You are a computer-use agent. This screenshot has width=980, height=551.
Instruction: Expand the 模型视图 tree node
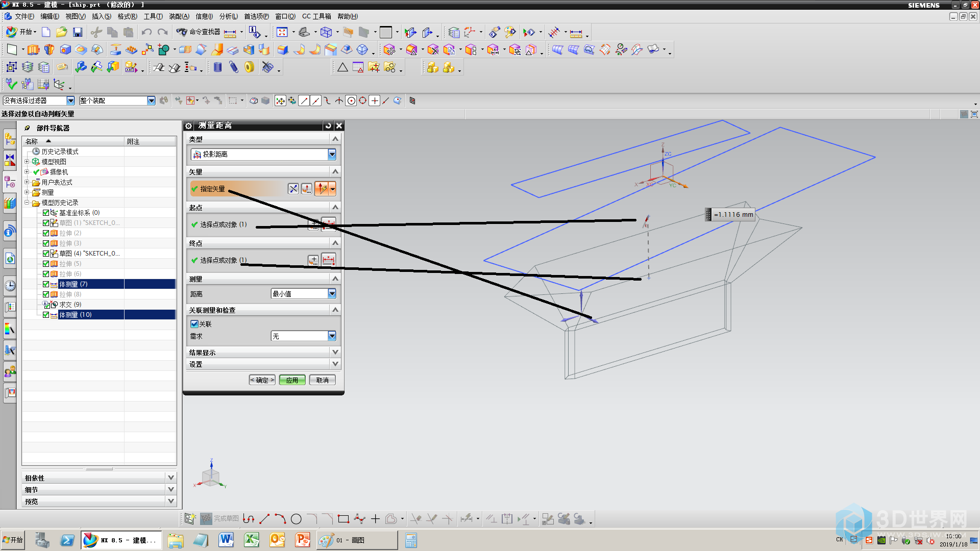coord(27,162)
